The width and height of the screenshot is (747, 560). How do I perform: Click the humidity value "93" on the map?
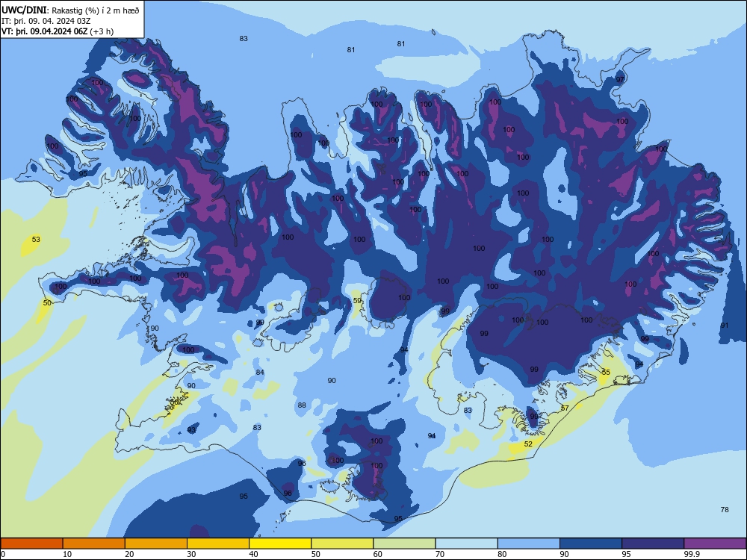(x=191, y=429)
